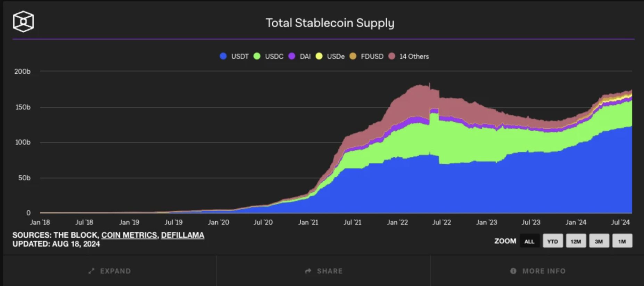Toggle the USDT legend series
This screenshot has height=286, width=644.
click(234, 56)
